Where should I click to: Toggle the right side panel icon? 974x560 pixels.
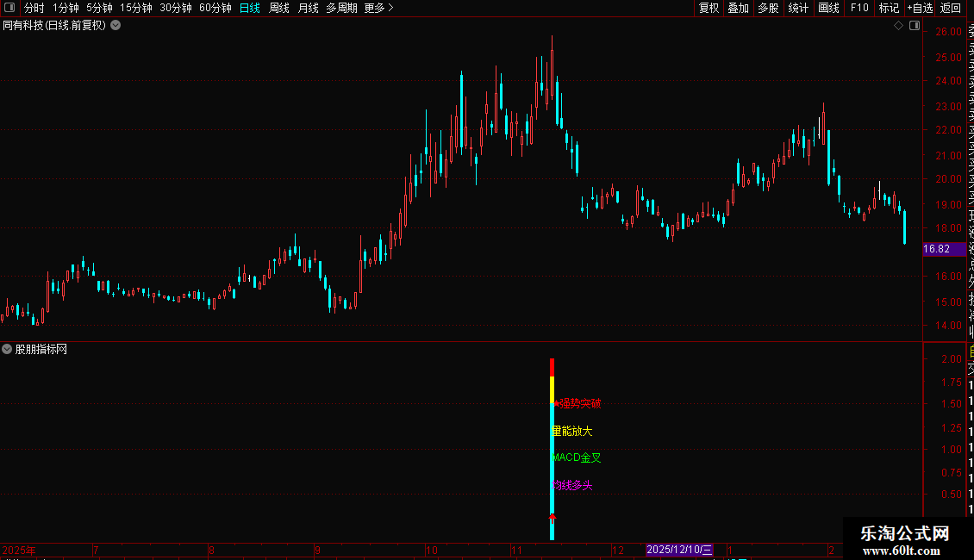(x=915, y=26)
